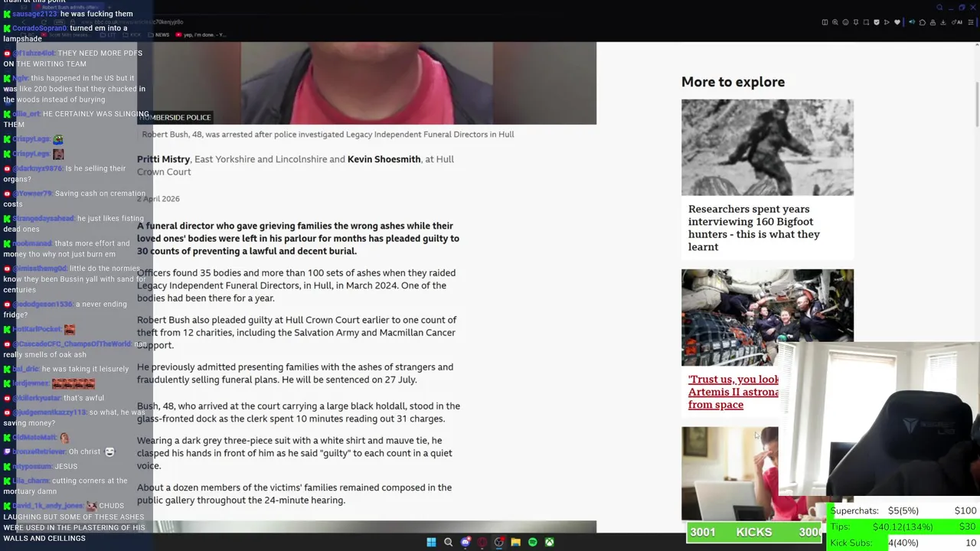Image resolution: width=980 pixels, height=551 pixels.
Task: Open the Windows Start button
Action: coord(431,542)
